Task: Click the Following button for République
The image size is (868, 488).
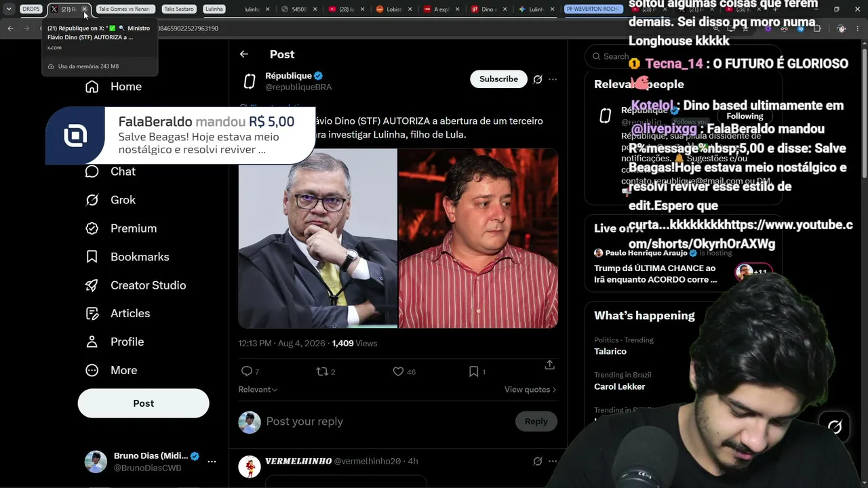Action: click(745, 116)
